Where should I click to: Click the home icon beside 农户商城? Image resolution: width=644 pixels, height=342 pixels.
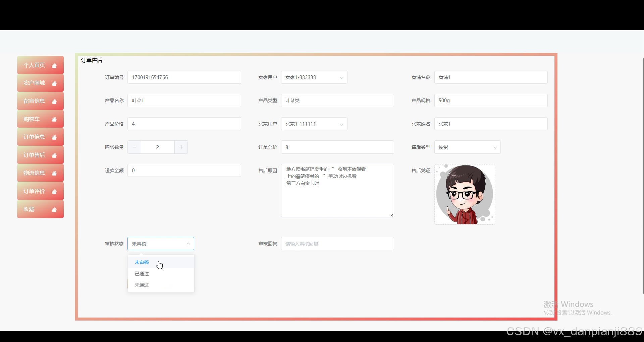(54, 83)
